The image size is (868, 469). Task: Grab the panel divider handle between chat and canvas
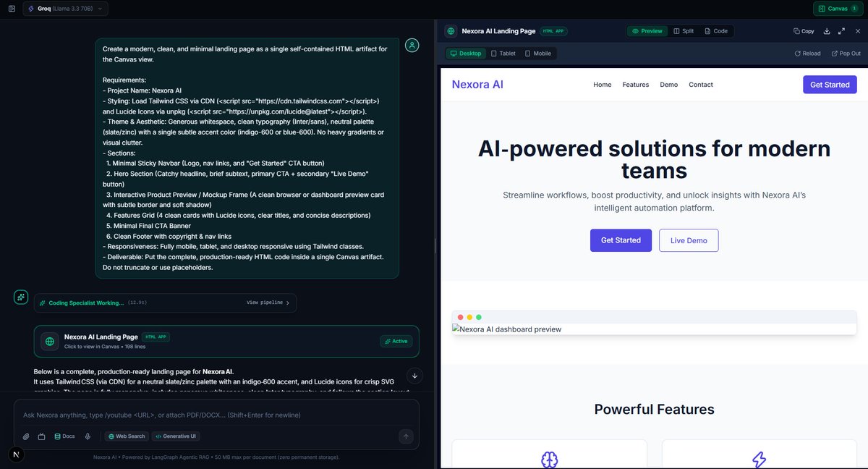tap(435, 245)
